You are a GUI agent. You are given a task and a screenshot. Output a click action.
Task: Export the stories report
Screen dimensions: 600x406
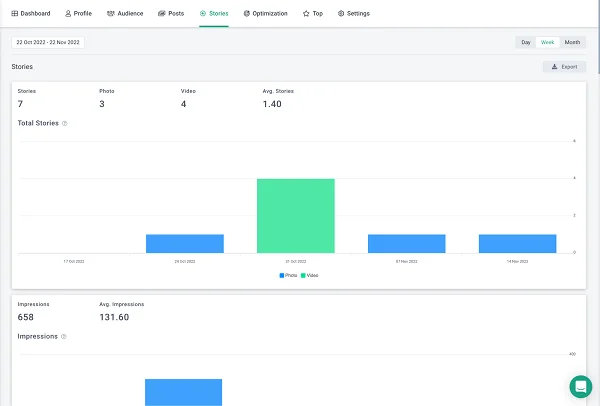tap(564, 67)
